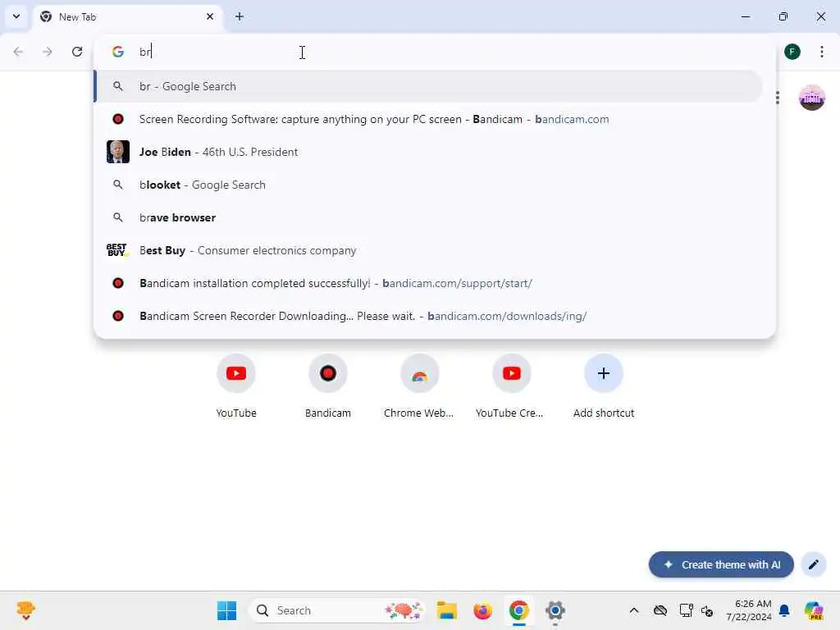Open the Chrome Web Store shortcut
840x630 pixels.
[419, 386]
